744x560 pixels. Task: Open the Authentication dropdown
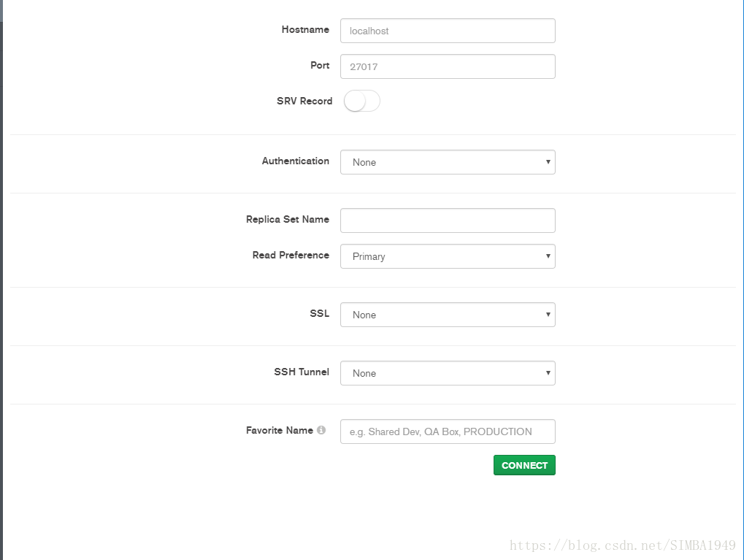click(448, 162)
